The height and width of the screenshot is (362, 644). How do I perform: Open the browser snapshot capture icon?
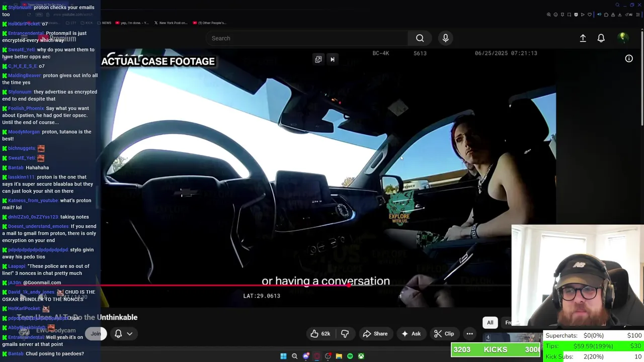click(569, 15)
